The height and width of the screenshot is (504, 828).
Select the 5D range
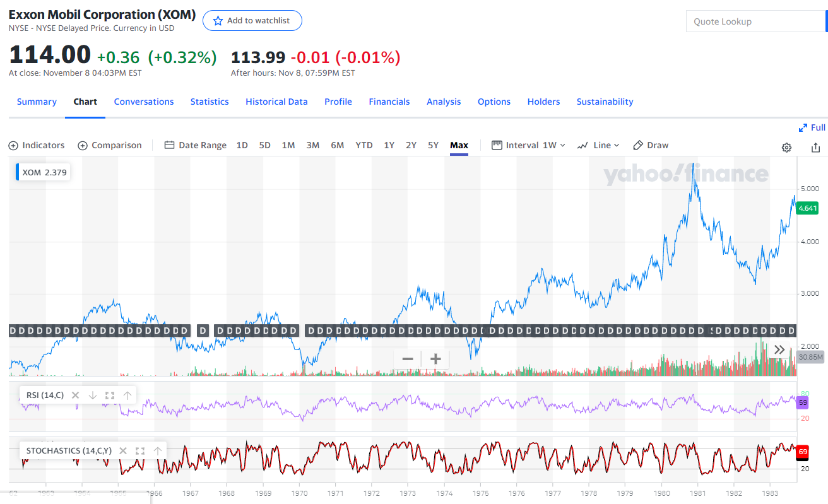tap(264, 145)
